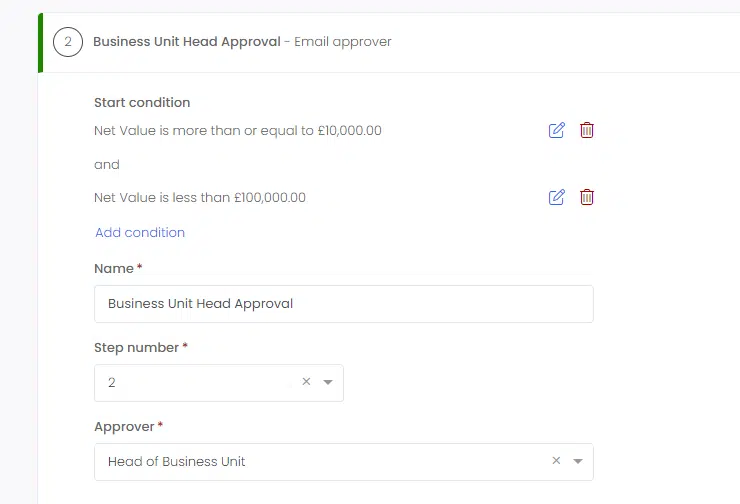740x504 pixels.
Task: Select the Head of Business Unit value
Action: coord(177,462)
